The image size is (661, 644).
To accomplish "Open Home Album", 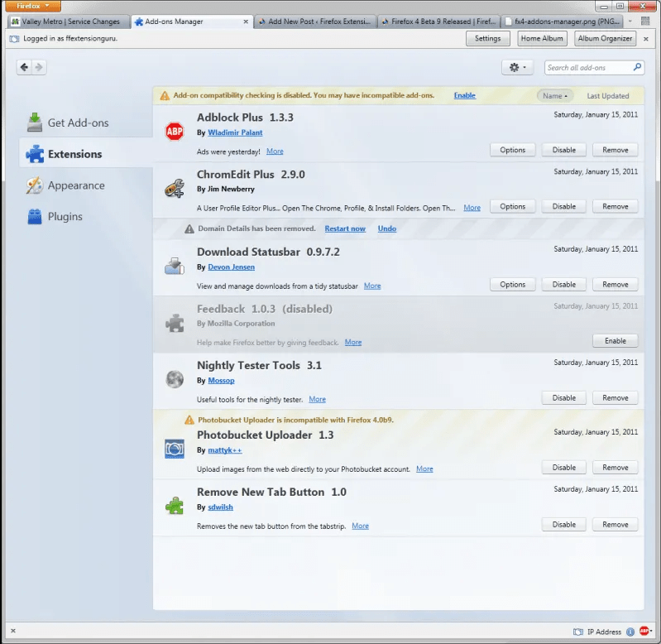I will (x=542, y=38).
